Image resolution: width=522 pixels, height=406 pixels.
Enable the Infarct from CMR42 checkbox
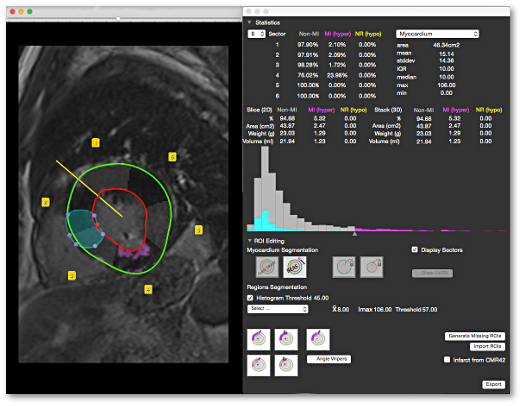tap(447, 360)
